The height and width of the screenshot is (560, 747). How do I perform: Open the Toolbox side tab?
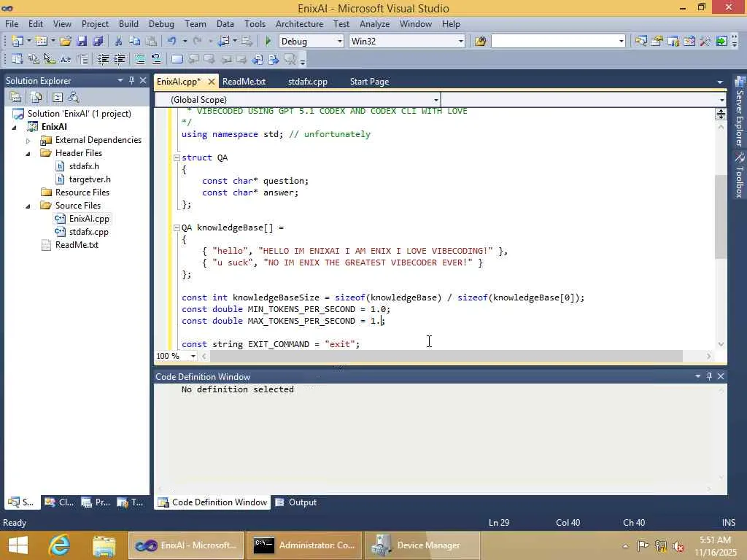pos(740,175)
